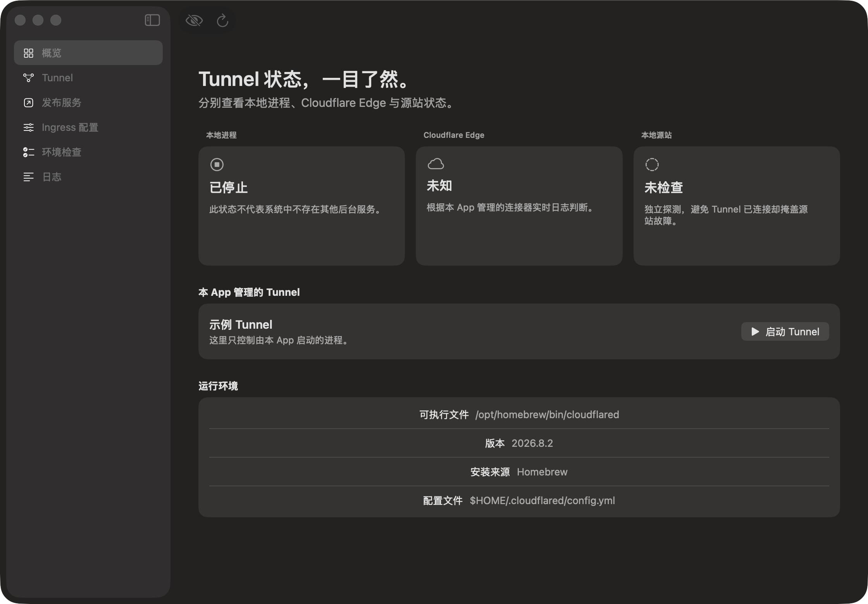Image resolution: width=868 pixels, height=604 pixels.
Task: Click the $HOME/.cloudflared/config.yml path
Action: coord(542,501)
